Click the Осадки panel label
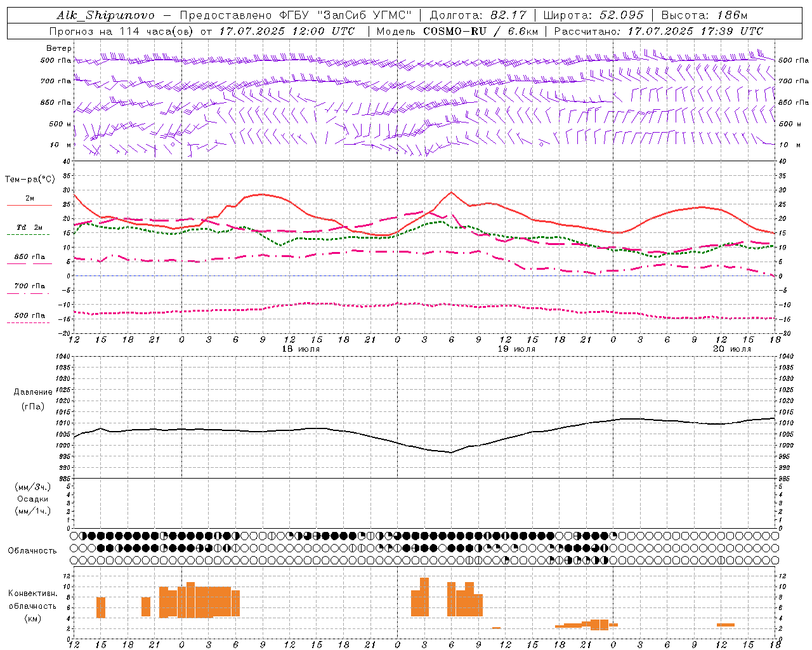Image resolution: width=812 pixels, height=650 pixels. [x=33, y=499]
